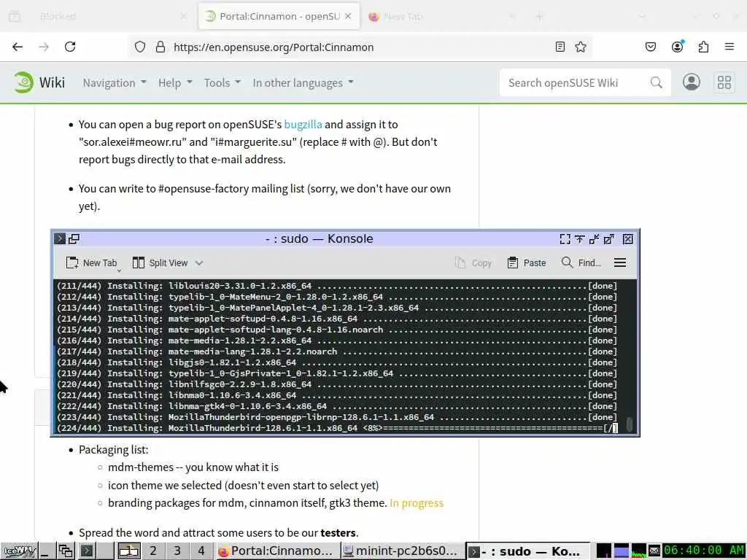Viewport: 747px width, 560px height.
Task: Expand the Tools dropdown in wiki
Action: (x=222, y=83)
